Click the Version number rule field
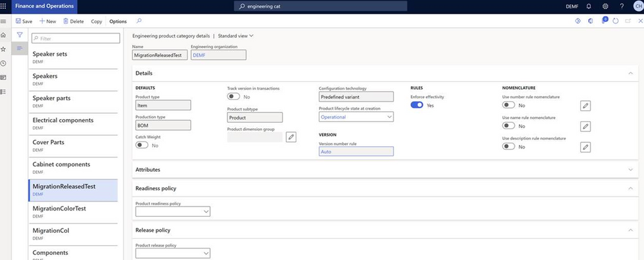The image size is (644, 260). tap(356, 152)
